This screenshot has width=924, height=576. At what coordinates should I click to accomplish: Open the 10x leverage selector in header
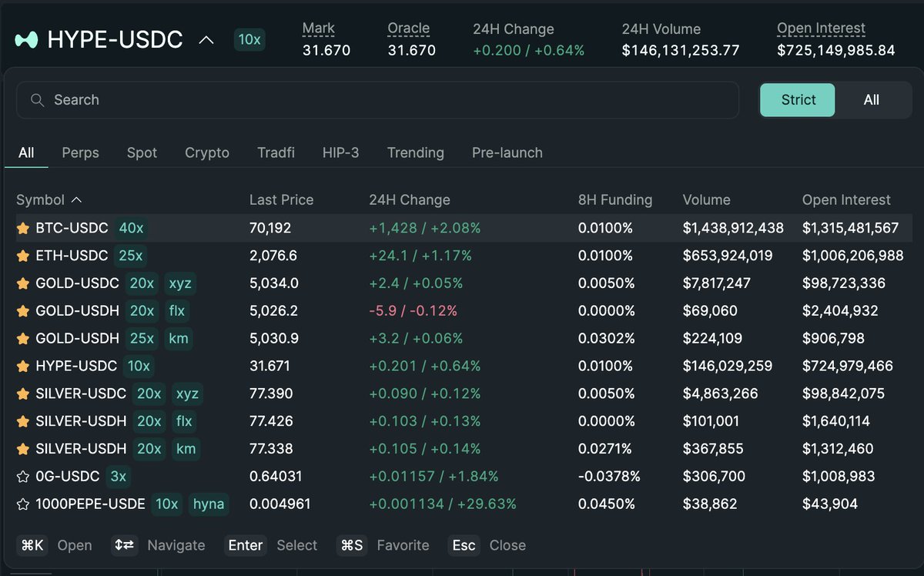tap(249, 39)
